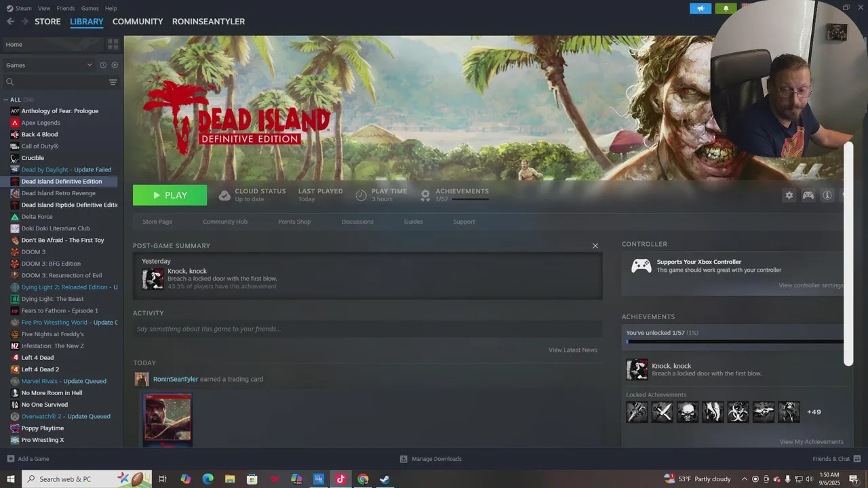Show game info icon
Screen dimensions: 868x488
tap(827, 195)
